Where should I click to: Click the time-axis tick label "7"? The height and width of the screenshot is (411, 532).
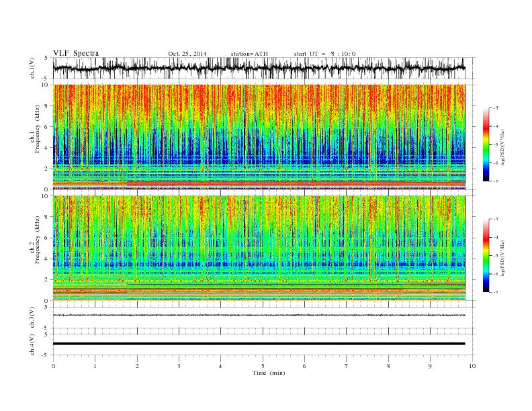347,366
